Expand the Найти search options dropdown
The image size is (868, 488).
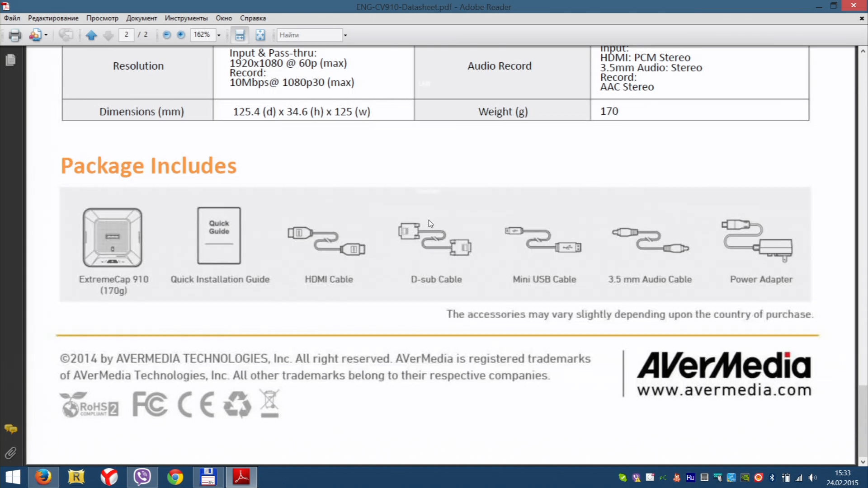pyautogui.click(x=345, y=35)
